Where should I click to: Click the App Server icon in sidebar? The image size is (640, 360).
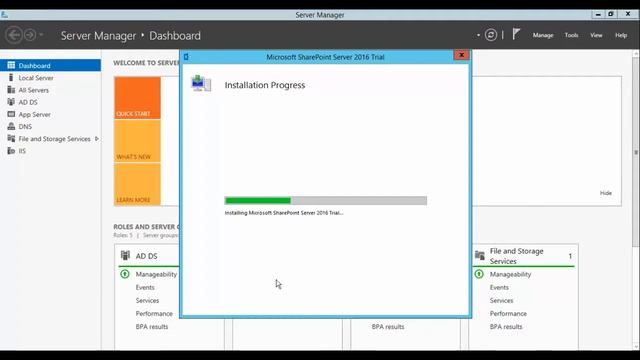click(x=11, y=114)
